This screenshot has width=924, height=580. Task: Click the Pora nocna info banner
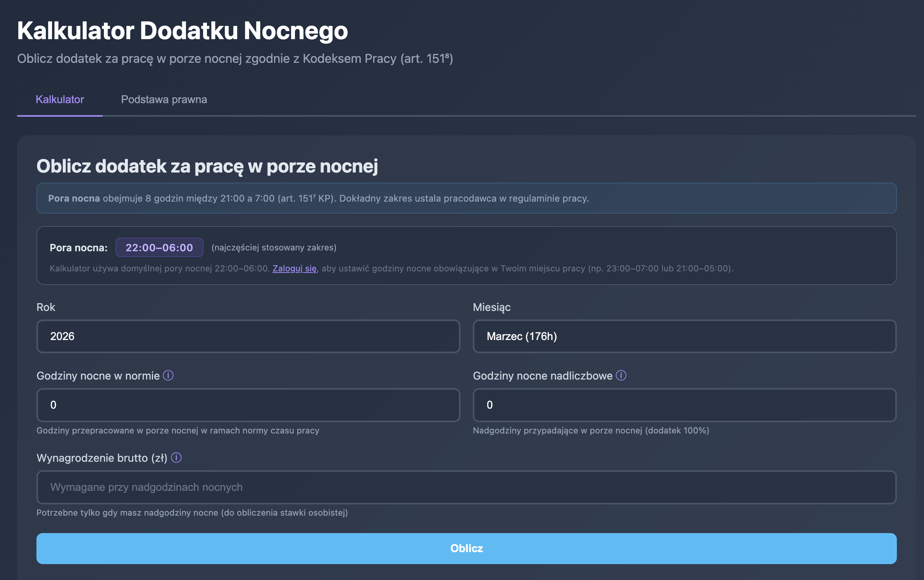(x=466, y=198)
